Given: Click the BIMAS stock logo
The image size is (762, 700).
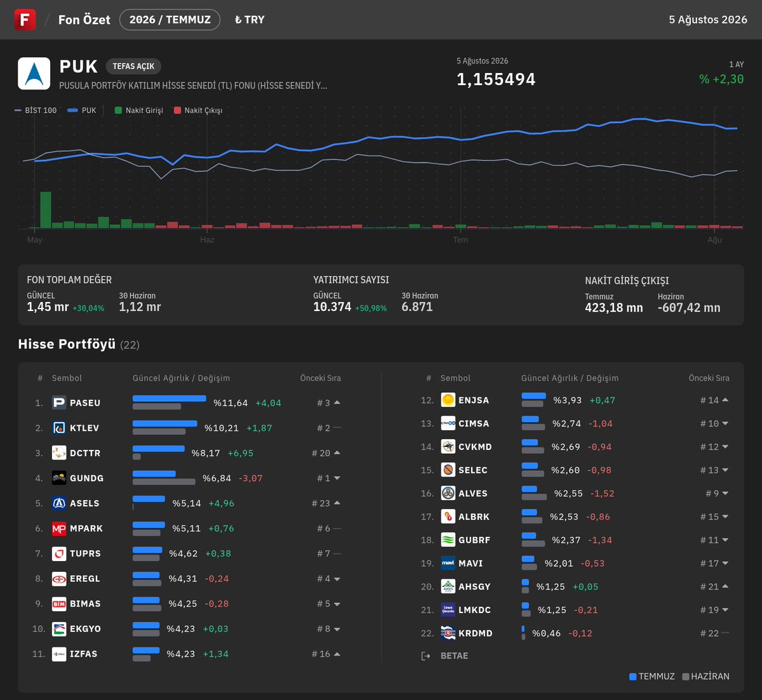Looking at the screenshot, I should pyautogui.click(x=59, y=604).
